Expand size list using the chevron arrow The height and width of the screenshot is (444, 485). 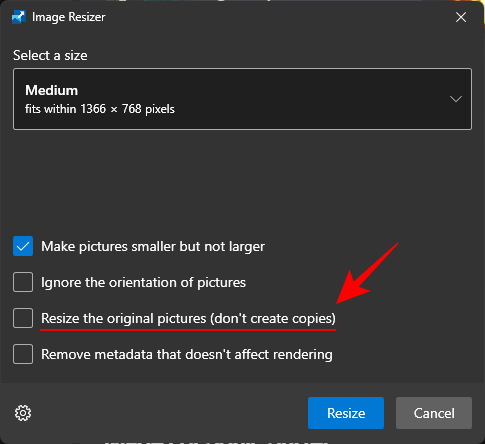456,99
